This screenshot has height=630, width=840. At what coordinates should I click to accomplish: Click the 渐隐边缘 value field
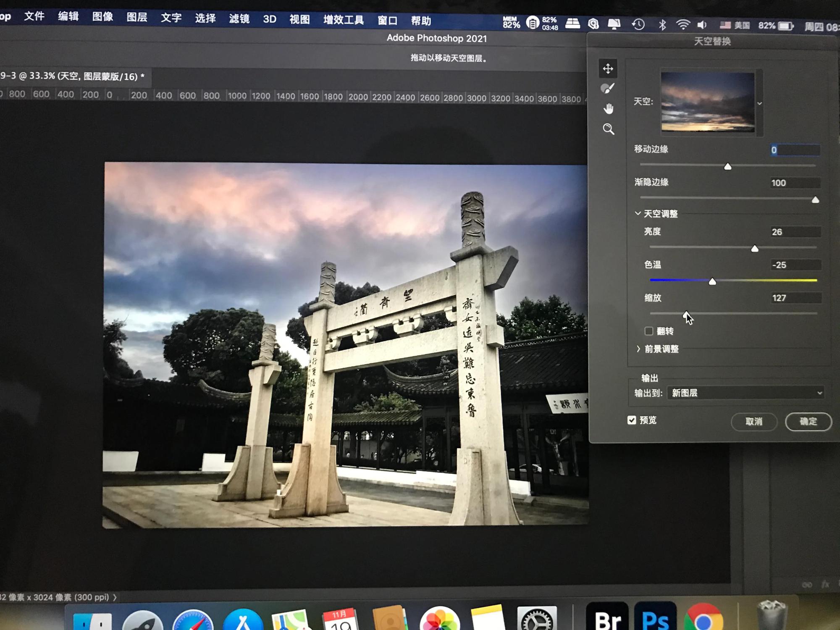click(795, 183)
